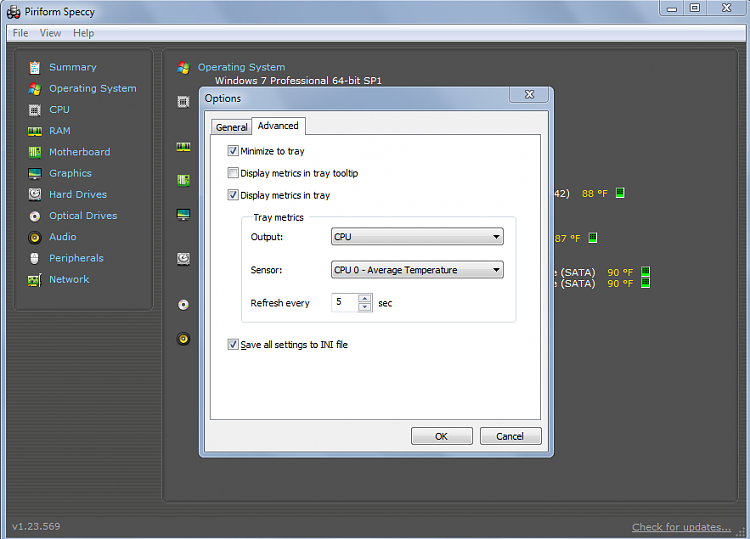The height and width of the screenshot is (539, 750).
Task: Click the Operating System Windows flag sidebar icon
Action: coord(34,88)
